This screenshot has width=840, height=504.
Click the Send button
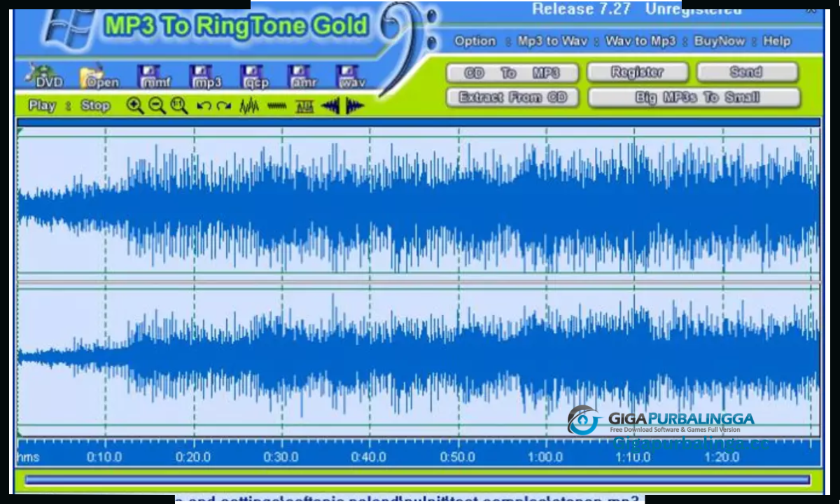pos(746,72)
